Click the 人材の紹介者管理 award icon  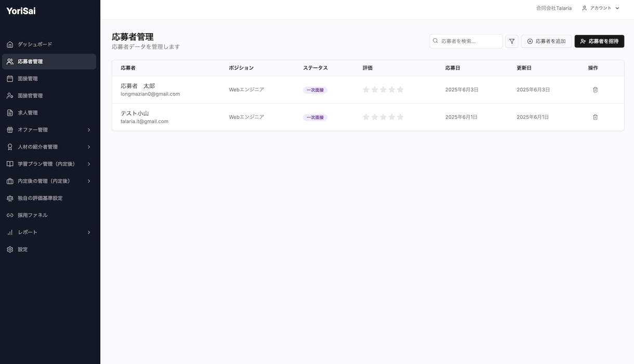pyautogui.click(x=10, y=147)
